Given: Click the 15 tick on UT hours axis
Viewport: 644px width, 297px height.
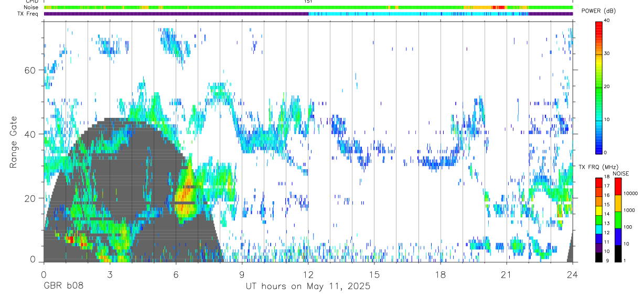Looking at the screenshot, I should point(374,274).
